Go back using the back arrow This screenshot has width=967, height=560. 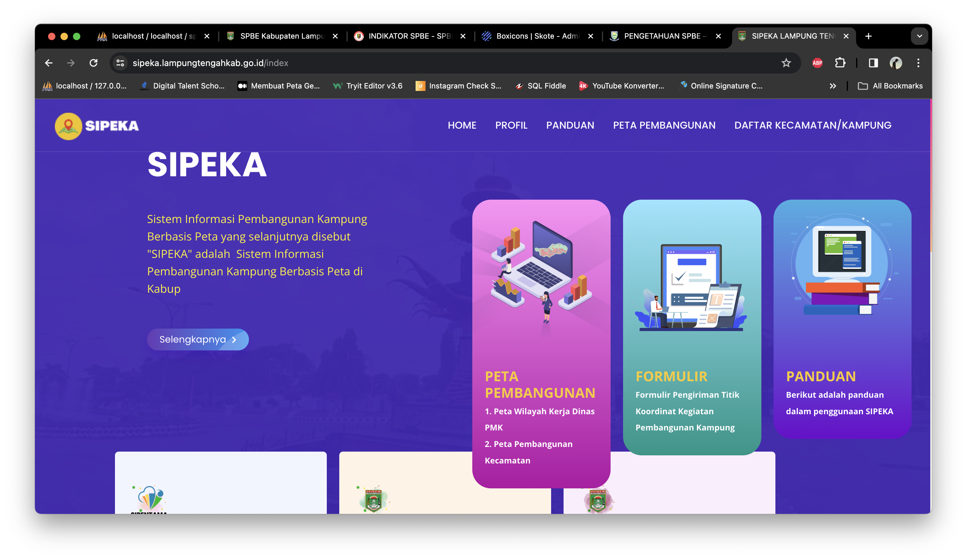point(49,63)
